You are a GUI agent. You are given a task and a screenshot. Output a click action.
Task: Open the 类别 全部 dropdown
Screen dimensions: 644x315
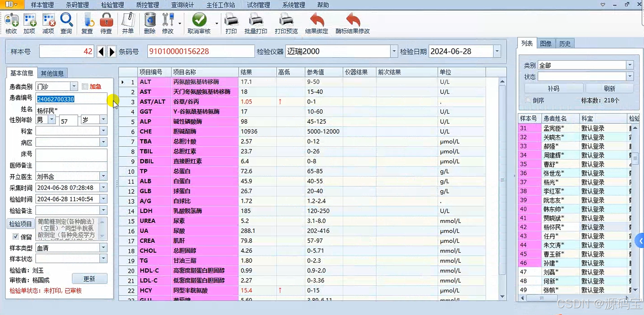(x=630, y=65)
